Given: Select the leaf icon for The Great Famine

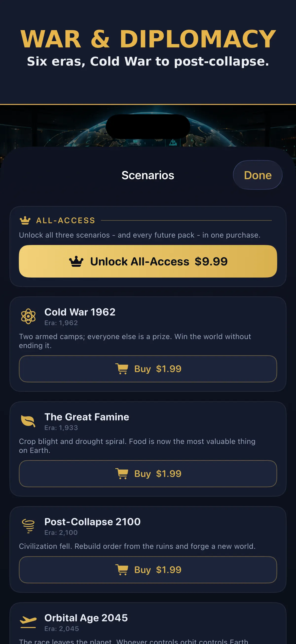Looking at the screenshot, I should pyautogui.click(x=28, y=421).
